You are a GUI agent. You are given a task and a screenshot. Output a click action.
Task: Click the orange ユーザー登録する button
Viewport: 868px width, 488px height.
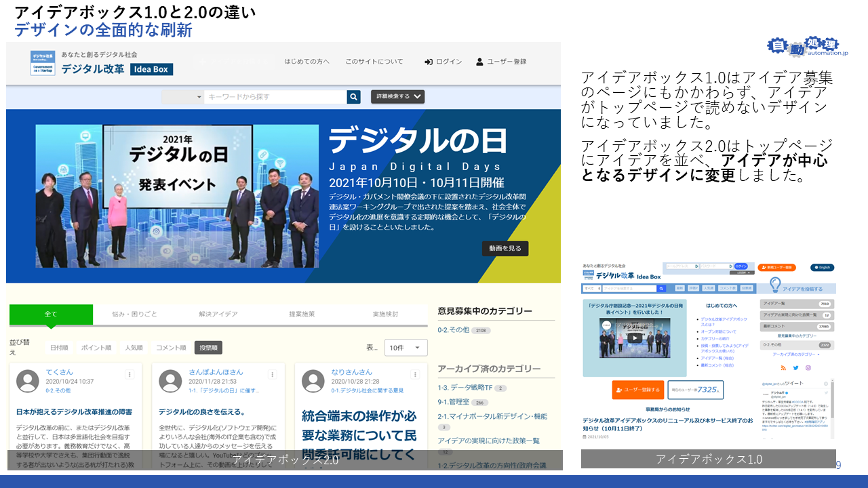(638, 390)
